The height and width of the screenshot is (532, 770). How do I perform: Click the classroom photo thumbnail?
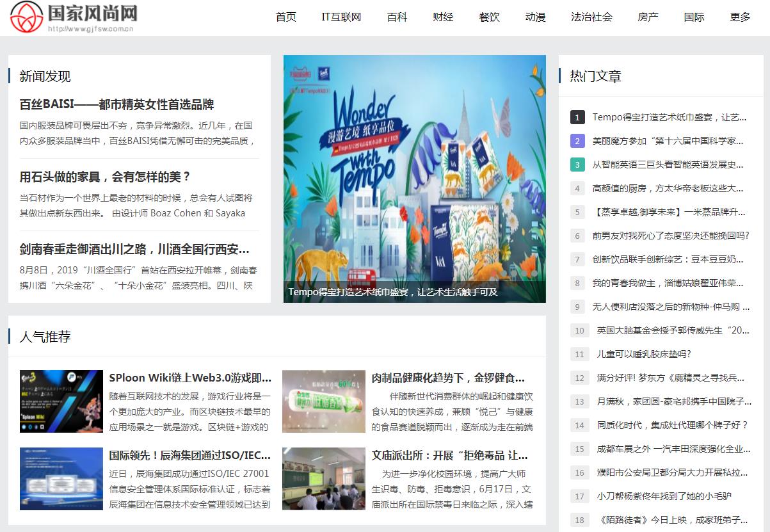pyautogui.click(x=324, y=479)
